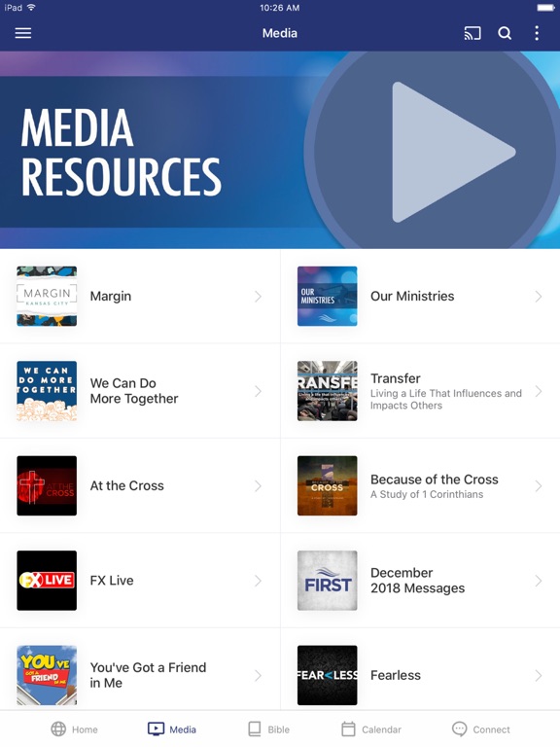
Task: Open the Fearless thumbnail
Action: pos(327,675)
